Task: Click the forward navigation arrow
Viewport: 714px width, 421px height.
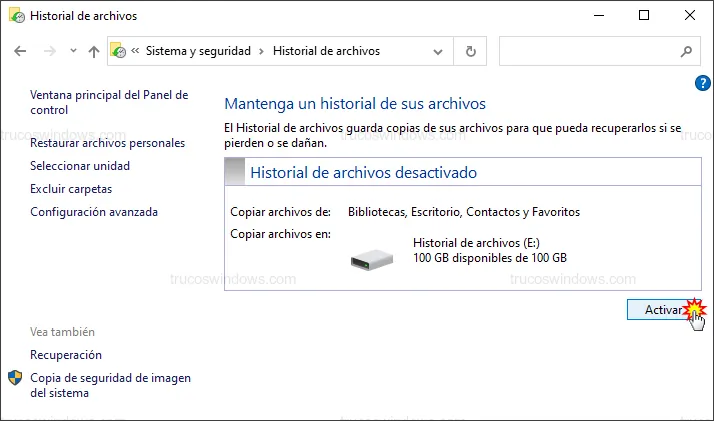Action: pos(49,51)
